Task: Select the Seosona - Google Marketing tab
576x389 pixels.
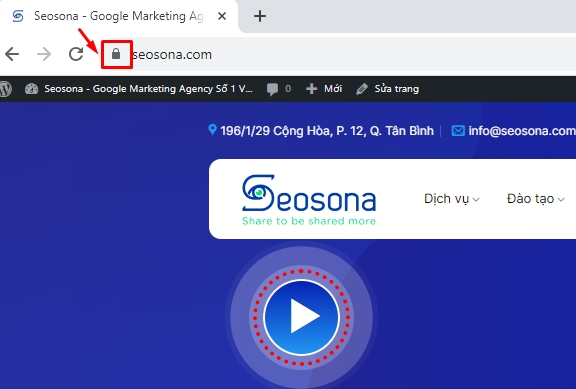Action: (118, 16)
